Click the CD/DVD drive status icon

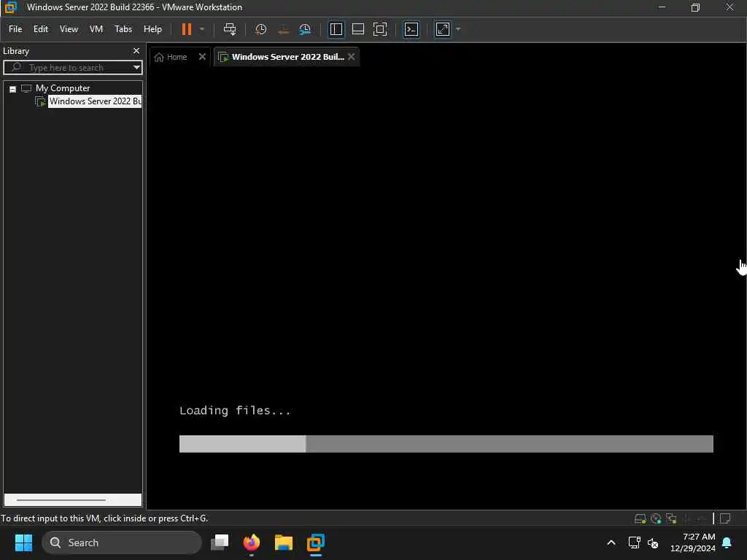[656, 518]
